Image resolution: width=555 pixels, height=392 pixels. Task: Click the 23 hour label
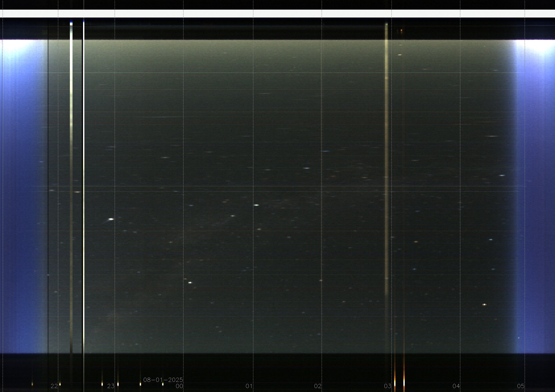click(111, 386)
